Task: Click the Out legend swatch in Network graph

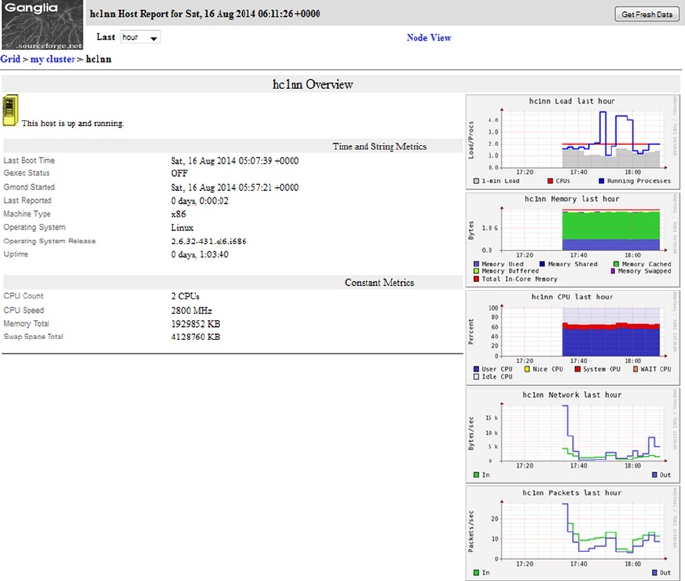Action: click(654, 474)
